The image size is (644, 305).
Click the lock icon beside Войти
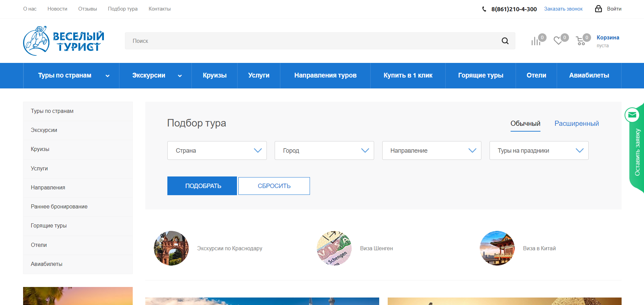coord(598,9)
